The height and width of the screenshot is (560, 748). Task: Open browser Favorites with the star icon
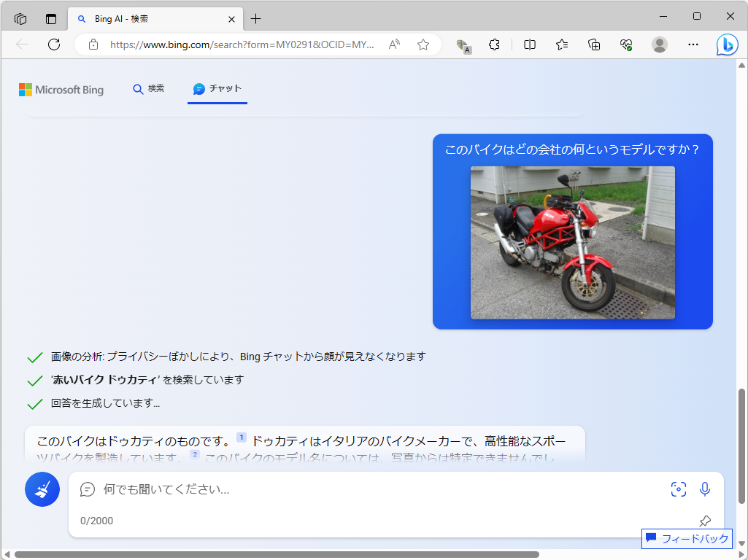[561, 45]
